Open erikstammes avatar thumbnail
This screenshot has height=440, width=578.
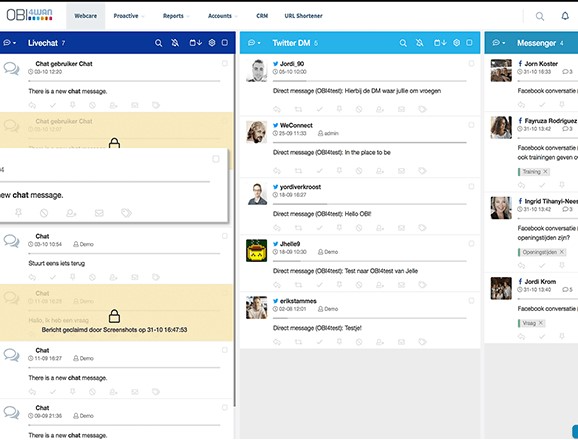click(x=256, y=308)
